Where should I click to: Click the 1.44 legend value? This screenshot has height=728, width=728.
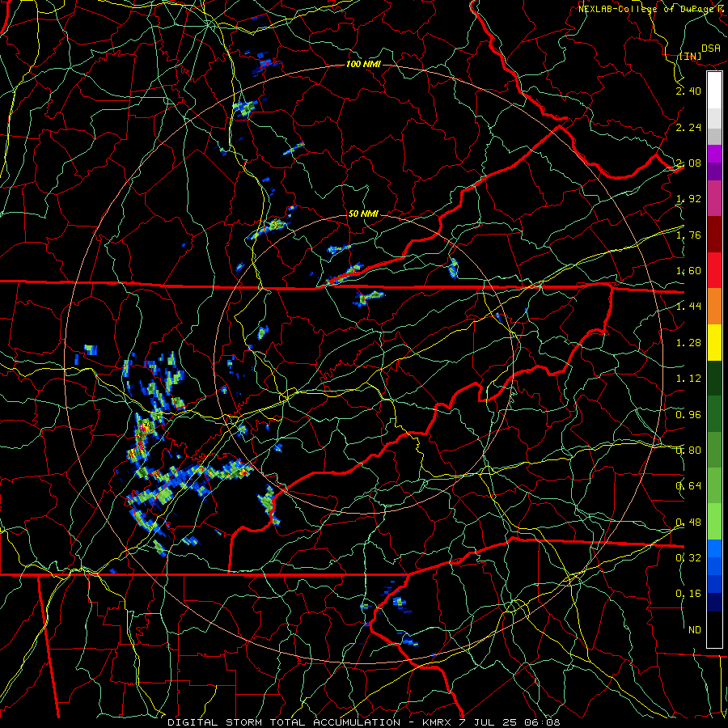(688, 306)
